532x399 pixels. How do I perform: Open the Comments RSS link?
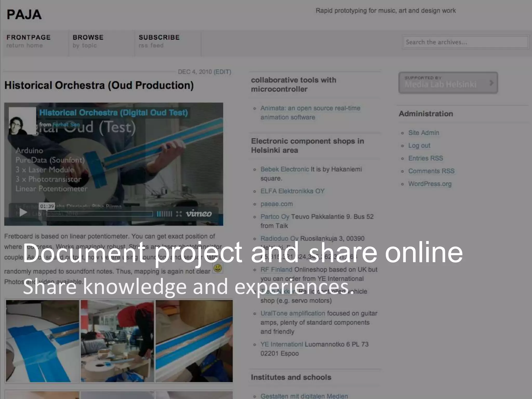(431, 171)
